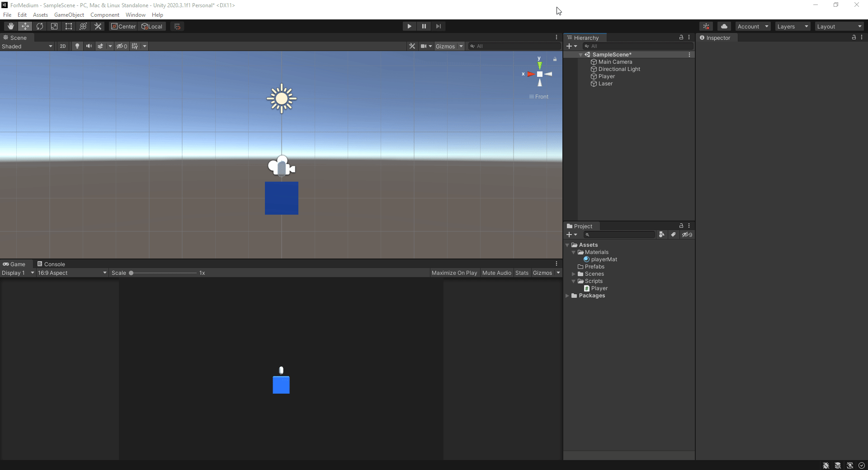Open Shaded draw mode dropdown

[27, 46]
